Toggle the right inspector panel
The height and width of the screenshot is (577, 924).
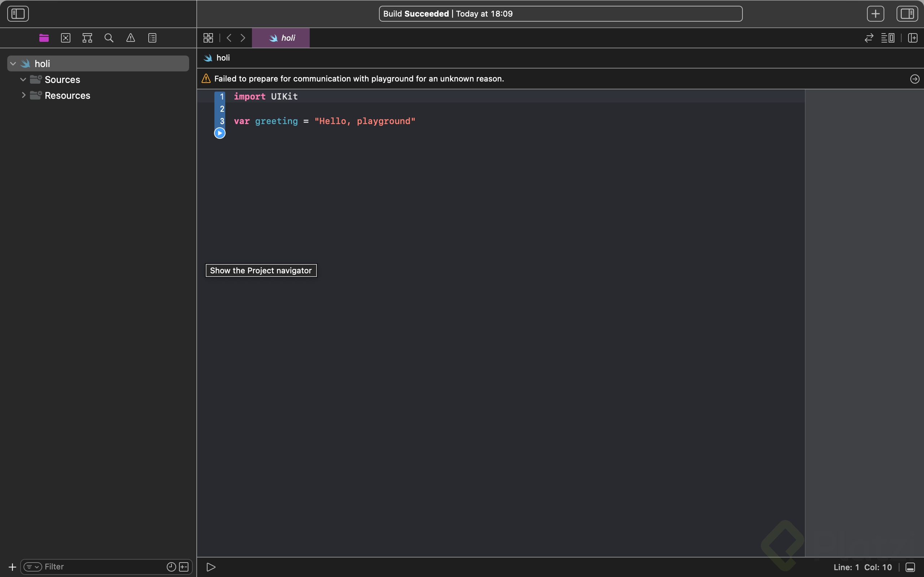point(907,14)
